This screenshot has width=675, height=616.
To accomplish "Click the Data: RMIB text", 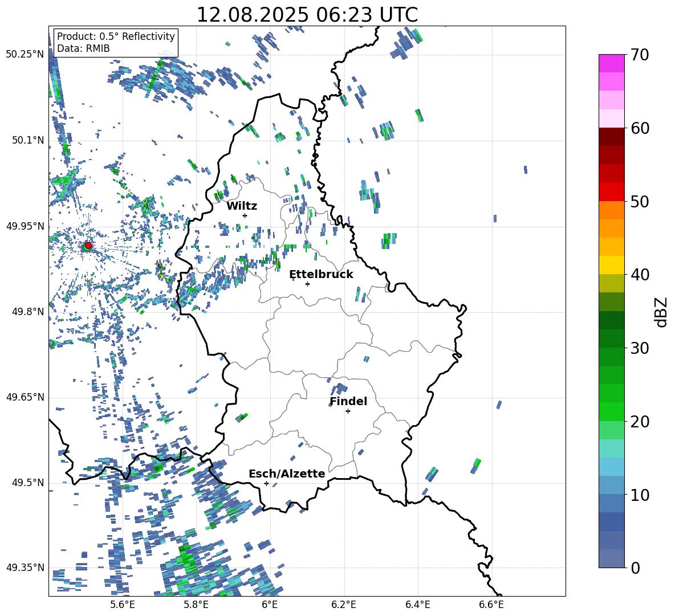I will (x=83, y=48).
